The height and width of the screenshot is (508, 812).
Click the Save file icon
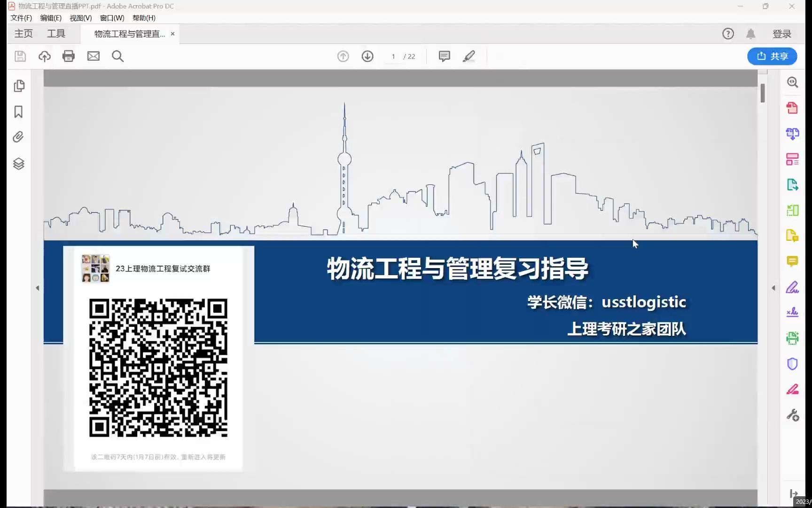pyautogui.click(x=20, y=56)
